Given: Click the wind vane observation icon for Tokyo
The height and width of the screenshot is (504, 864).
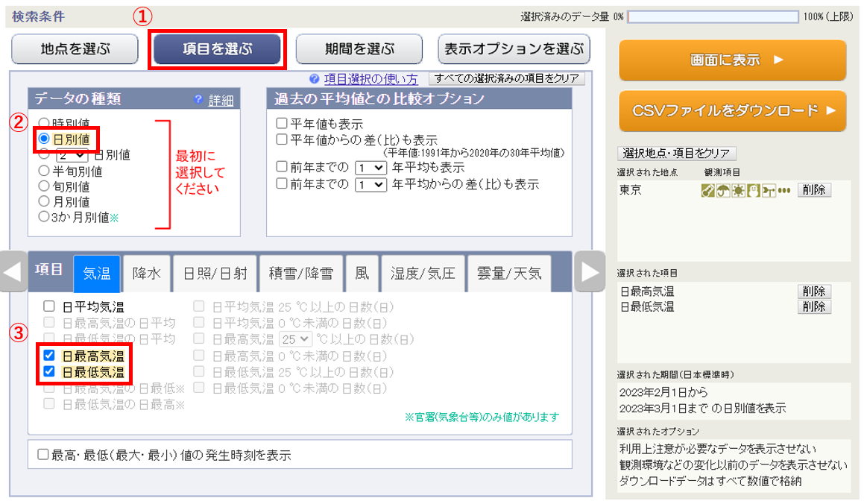Looking at the screenshot, I should 768,189.
